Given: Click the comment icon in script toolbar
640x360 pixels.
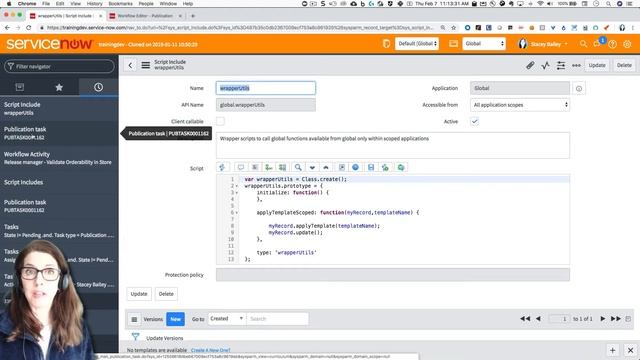Looking at the screenshot, I should (x=241, y=167).
